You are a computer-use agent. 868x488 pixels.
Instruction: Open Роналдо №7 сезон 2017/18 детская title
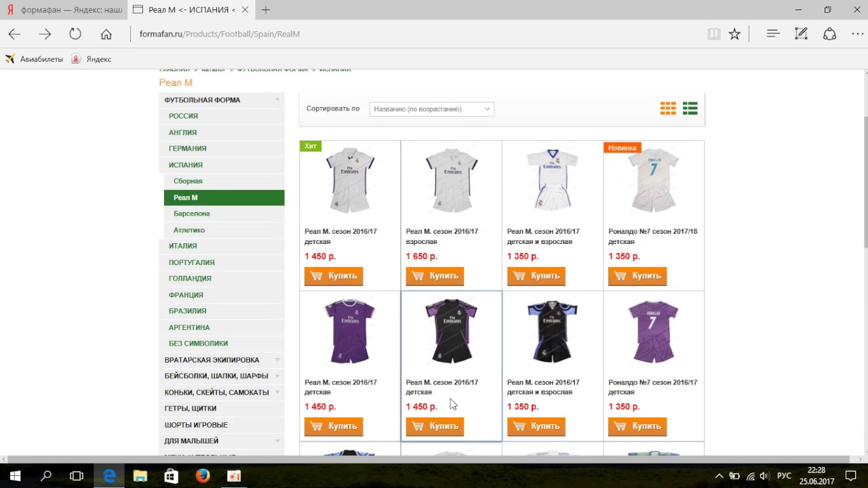(652, 237)
